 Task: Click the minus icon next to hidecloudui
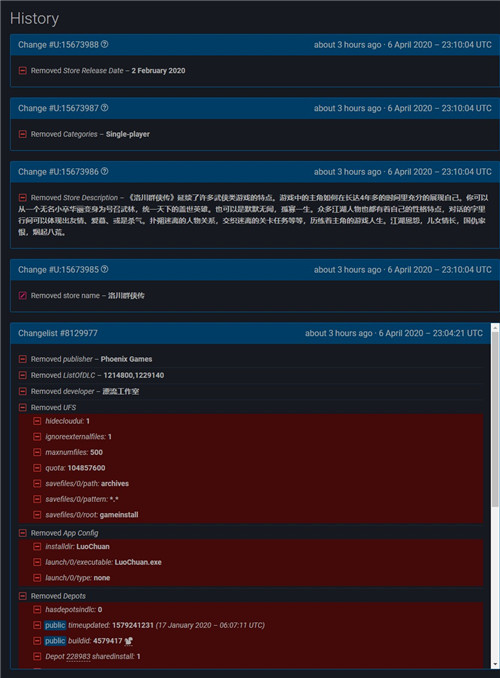tap(37, 421)
